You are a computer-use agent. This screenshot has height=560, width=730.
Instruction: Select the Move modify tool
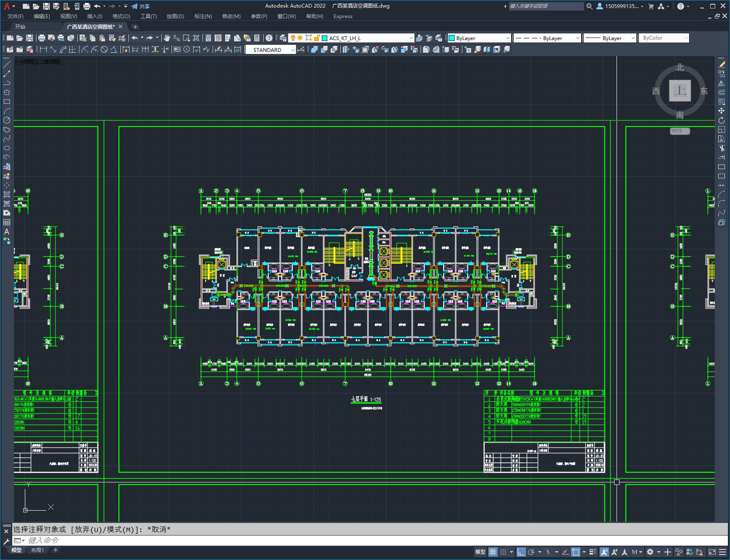(722, 111)
